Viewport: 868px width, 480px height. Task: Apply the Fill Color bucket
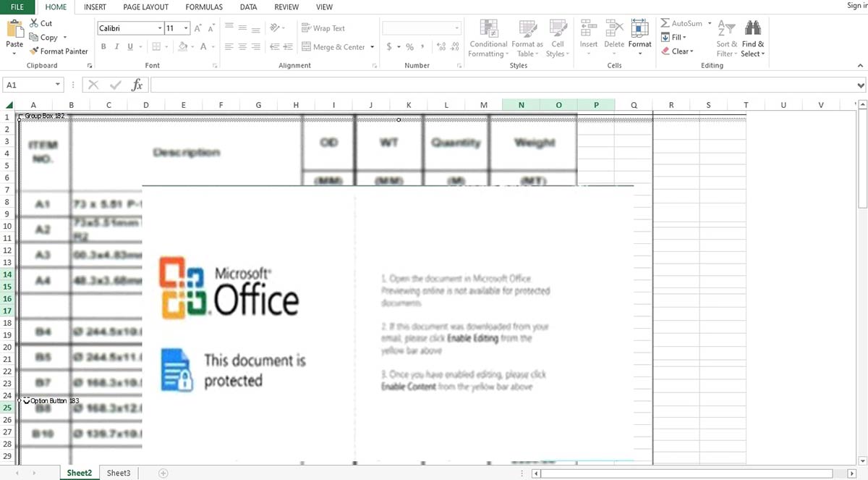click(182, 46)
